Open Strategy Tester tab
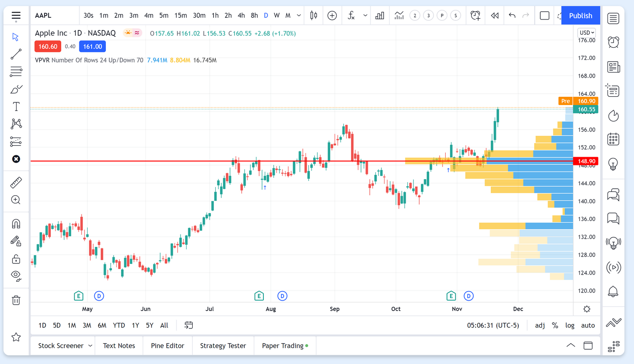Viewport: 634px width, 364px height. (x=223, y=346)
